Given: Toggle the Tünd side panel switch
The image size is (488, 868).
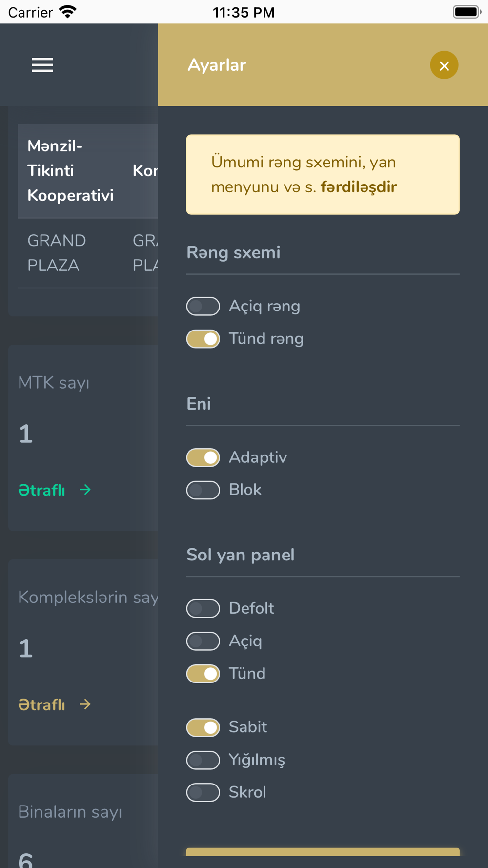Looking at the screenshot, I should pyautogui.click(x=203, y=674).
